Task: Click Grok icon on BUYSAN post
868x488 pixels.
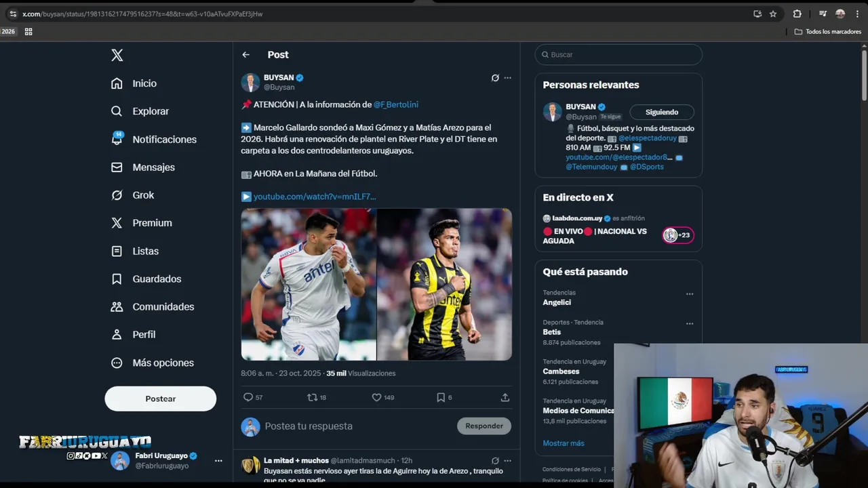Action: point(495,78)
